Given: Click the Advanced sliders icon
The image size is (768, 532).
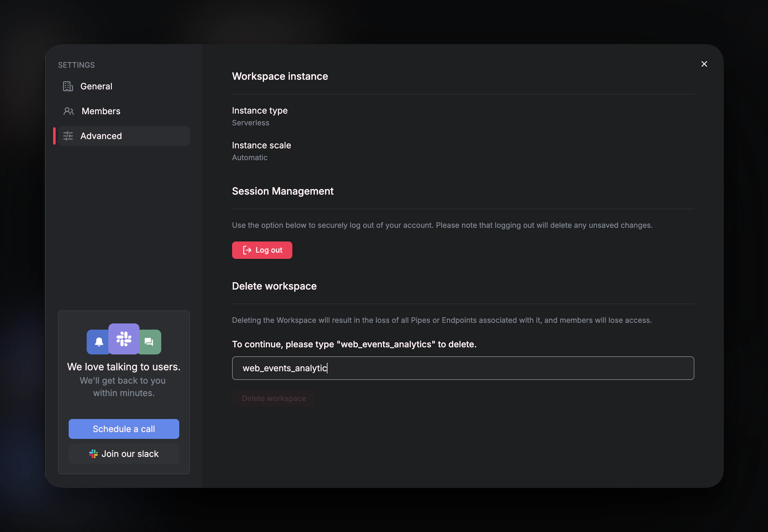Looking at the screenshot, I should [68, 136].
